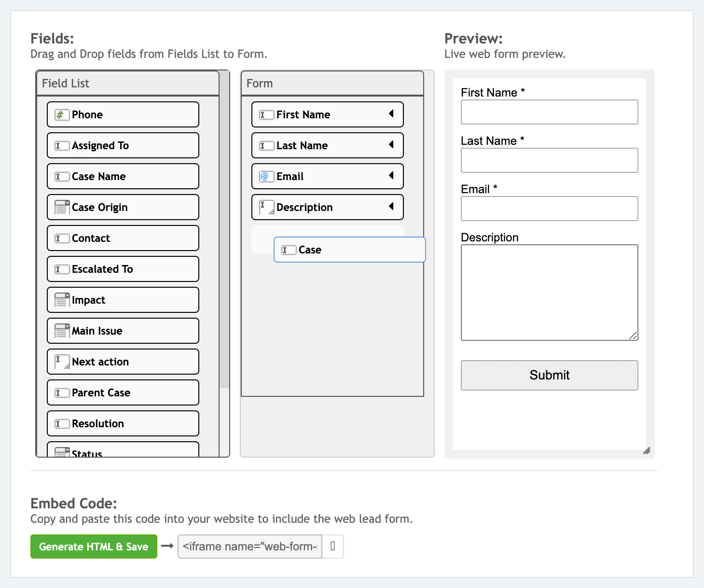
Task: Expand options arrow on First Name field
Action: pyautogui.click(x=391, y=114)
